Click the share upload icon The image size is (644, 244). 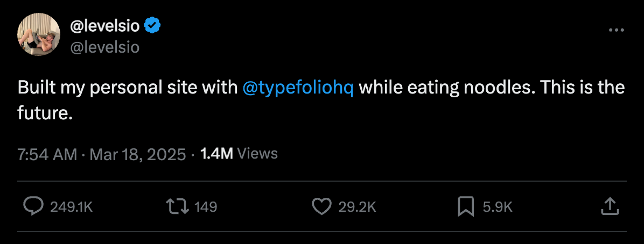pyautogui.click(x=610, y=206)
